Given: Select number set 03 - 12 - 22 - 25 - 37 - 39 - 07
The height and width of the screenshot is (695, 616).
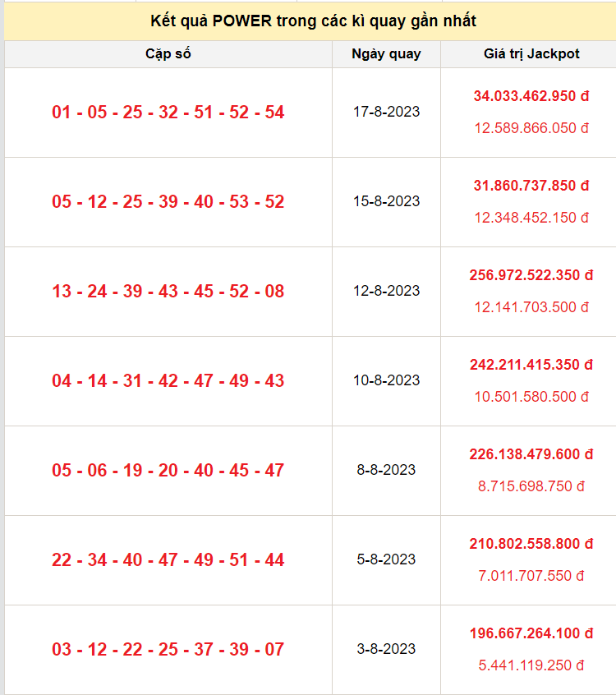Looking at the screenshot, I should point(168,650).
